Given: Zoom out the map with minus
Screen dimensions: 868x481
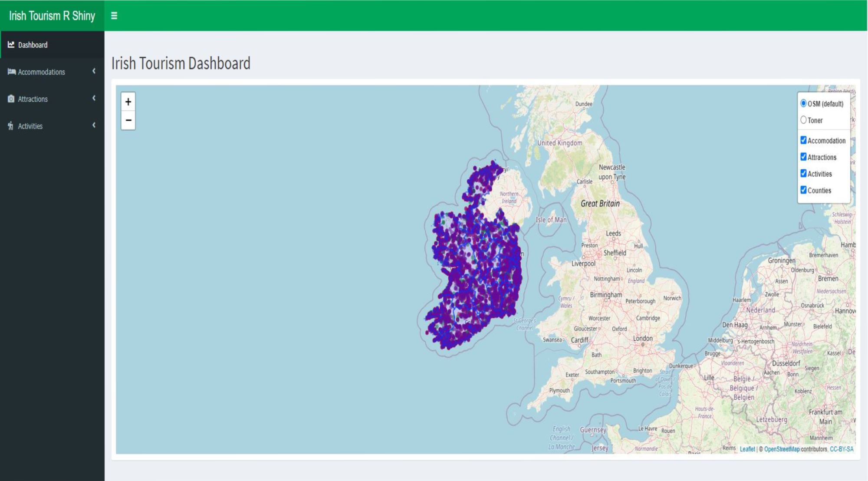Looking at the screenshot, I should coord(128,120).
